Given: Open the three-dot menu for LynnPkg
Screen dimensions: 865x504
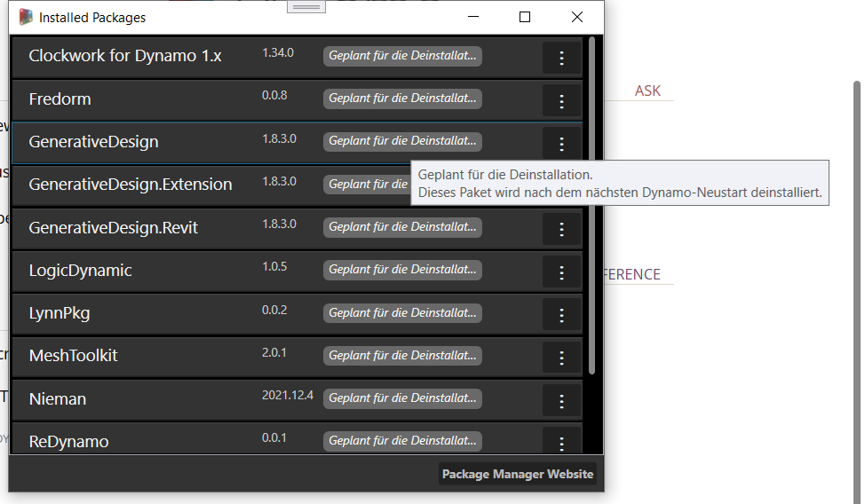Looking at the screenshot, I should pos(561,314).
